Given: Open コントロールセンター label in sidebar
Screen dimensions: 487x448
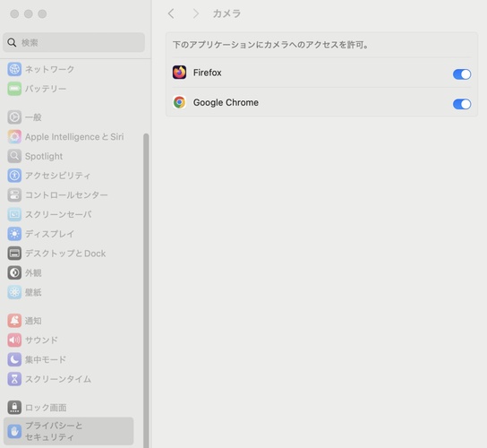Looking at the screenshot, I should click(x=66, y=195).
